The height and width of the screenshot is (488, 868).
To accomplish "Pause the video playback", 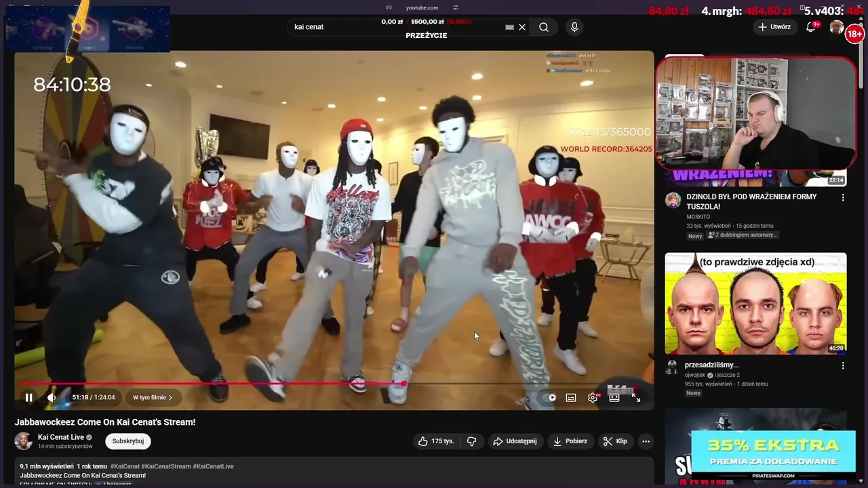I will click(28, 398).
